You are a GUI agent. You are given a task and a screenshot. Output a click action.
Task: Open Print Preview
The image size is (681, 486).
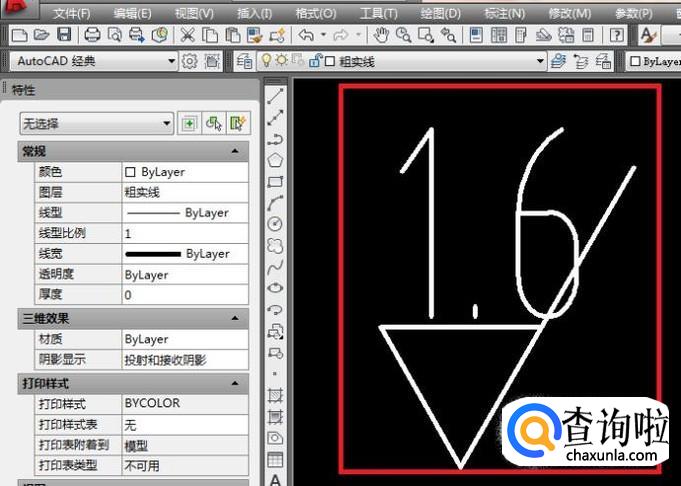(115, 35)
